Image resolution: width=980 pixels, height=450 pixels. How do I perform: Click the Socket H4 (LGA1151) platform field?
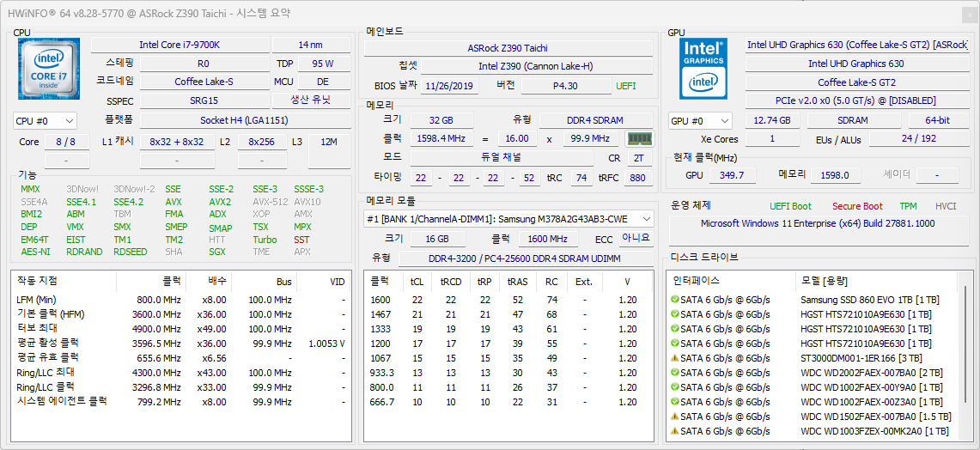[x=244, y=120]
